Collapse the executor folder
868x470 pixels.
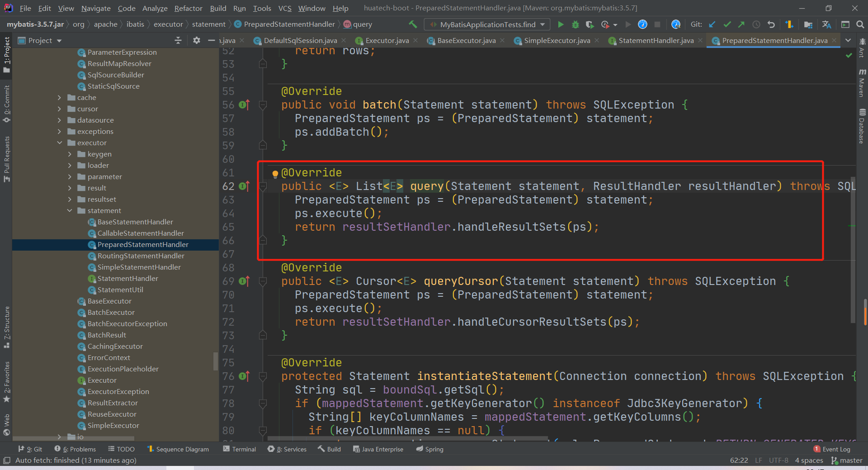[x=59, y=142]
